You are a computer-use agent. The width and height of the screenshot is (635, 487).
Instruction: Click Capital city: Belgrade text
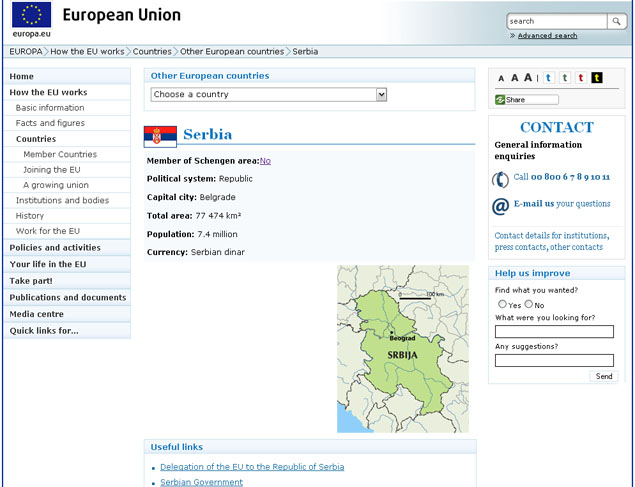pyautogui.click(x=191, y=197)
